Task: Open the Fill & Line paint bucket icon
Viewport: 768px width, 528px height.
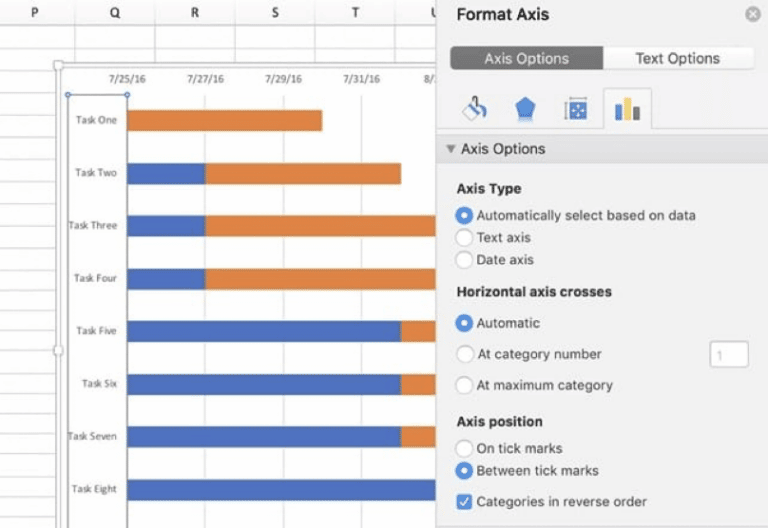Action: tap(475, 109)
